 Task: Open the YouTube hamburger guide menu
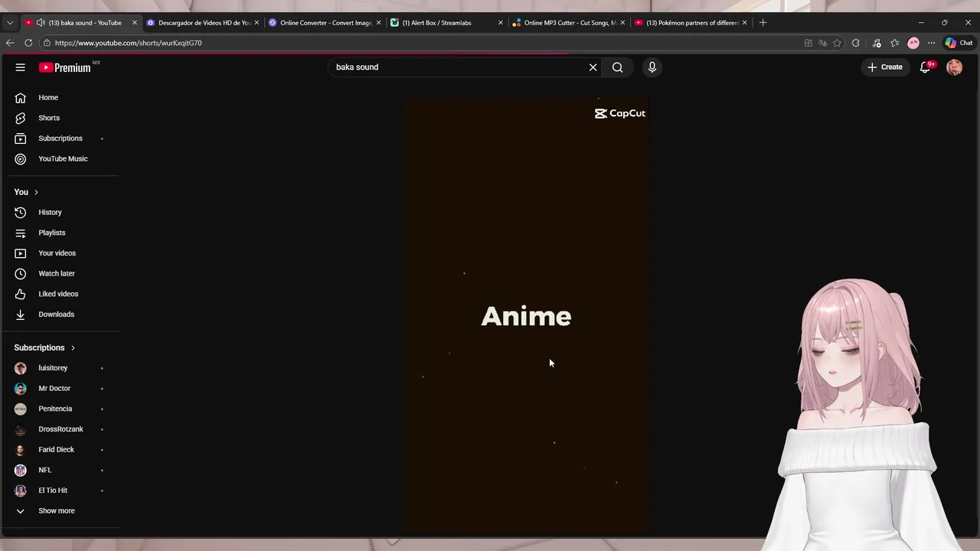coord(21,67)
